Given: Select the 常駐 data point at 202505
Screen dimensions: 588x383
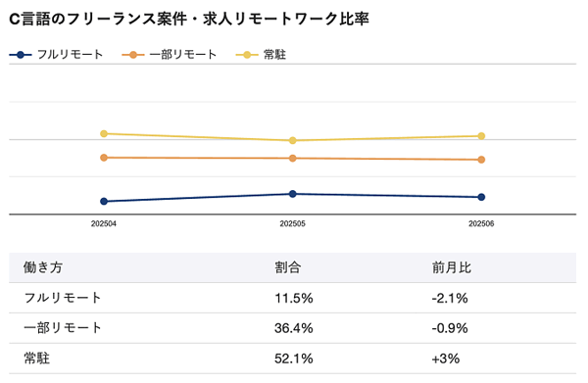Looking at the screenshot, I should click(292, 140).
